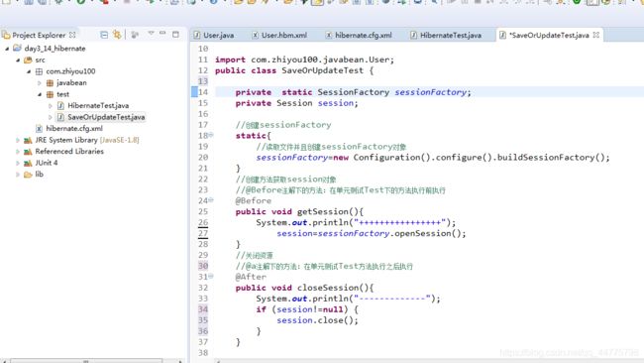Place cursor on 'private Session session;' line

click(296, 103)
